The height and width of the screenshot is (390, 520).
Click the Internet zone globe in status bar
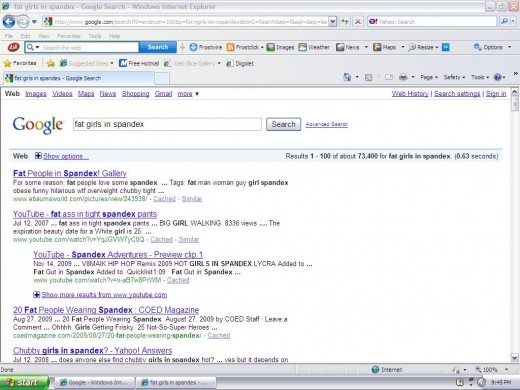coord(375,369)
